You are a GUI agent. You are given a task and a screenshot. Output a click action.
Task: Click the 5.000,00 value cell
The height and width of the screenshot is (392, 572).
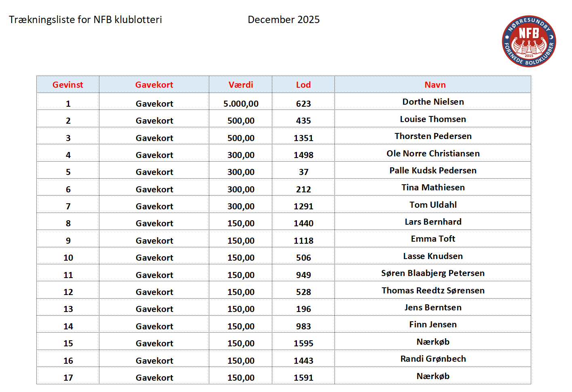point(241,104)
